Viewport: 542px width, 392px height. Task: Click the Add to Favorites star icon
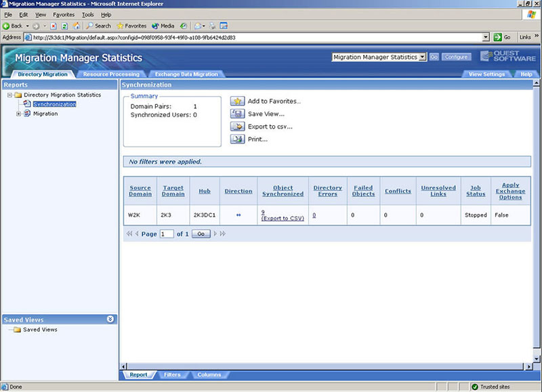pos(238,101)
